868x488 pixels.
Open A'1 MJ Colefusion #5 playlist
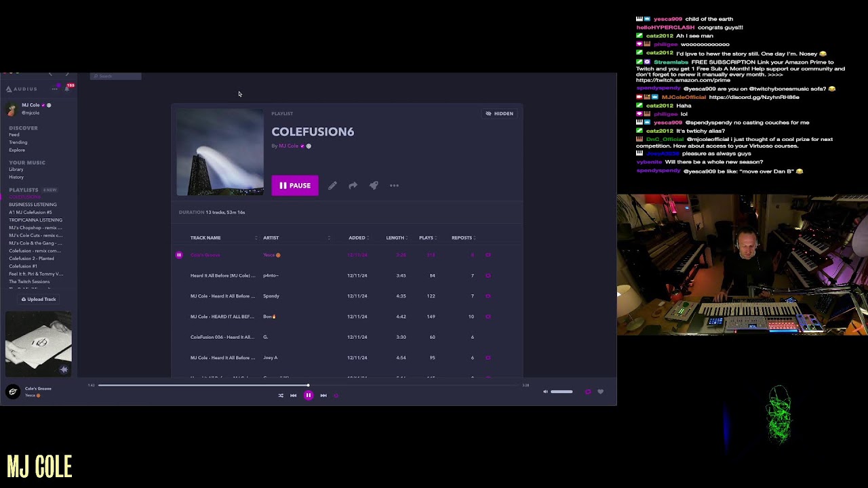tap(31, 212)
